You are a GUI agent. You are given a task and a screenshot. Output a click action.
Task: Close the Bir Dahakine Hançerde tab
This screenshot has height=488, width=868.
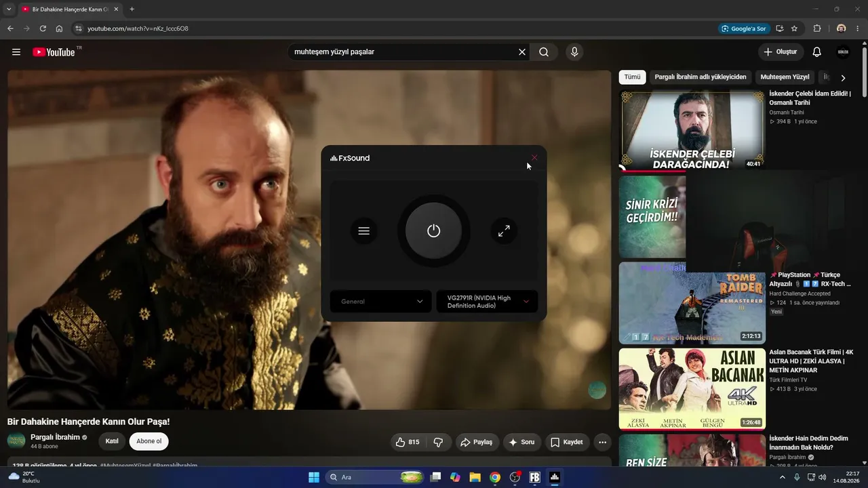click(116, 9)
